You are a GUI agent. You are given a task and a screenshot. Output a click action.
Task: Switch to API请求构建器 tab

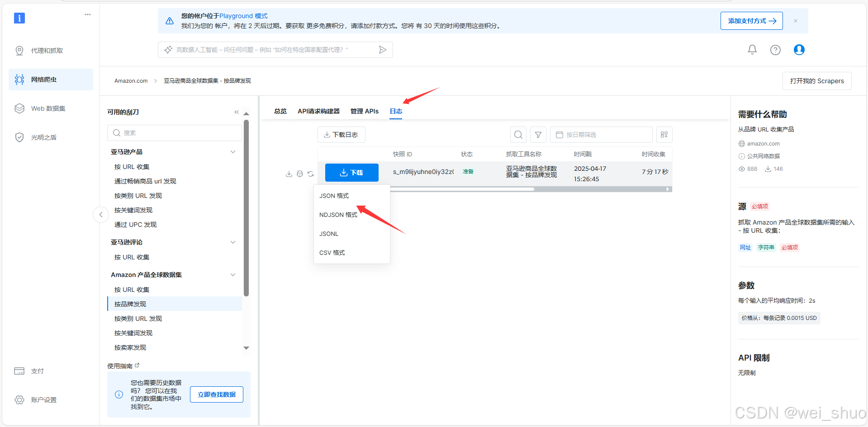click(318, 111)
